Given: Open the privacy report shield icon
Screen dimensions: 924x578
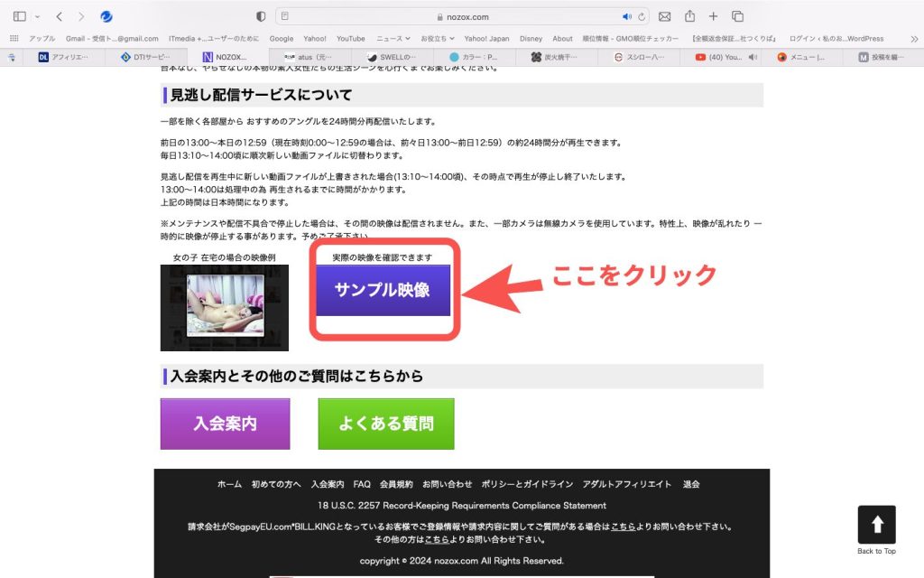Looking at the screenshot, I should 262,16.
